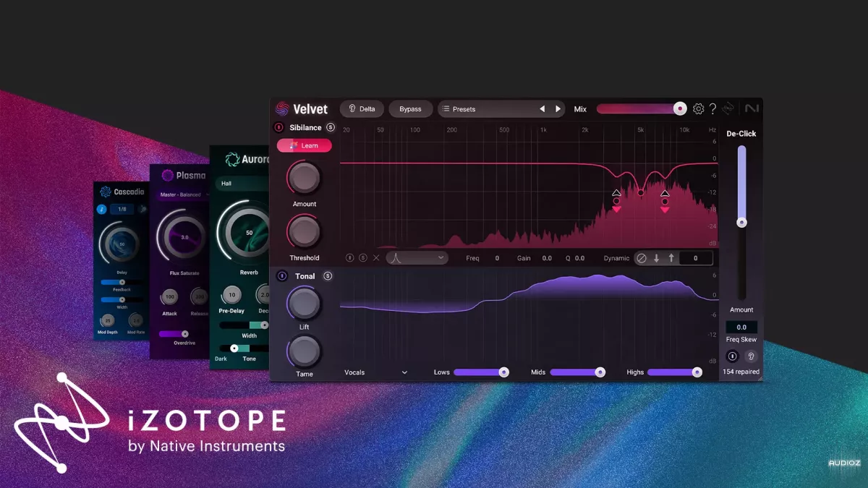Toggle the selected band power button
Screen dimensions: 868x488
pos(350,257)
